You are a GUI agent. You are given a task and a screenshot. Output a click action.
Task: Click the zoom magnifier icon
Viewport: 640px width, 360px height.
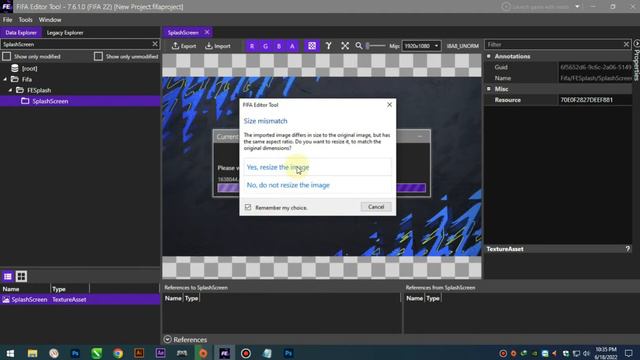click(358, 46)
